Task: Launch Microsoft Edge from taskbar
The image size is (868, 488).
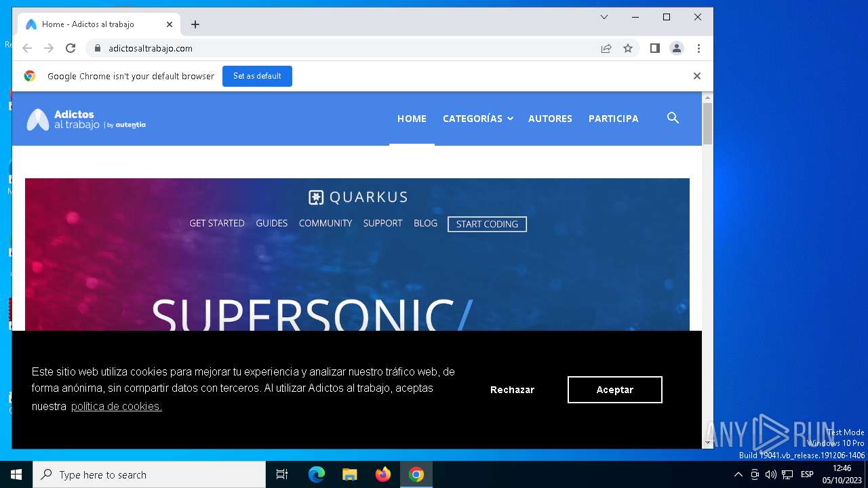Action: coord(317,474)
